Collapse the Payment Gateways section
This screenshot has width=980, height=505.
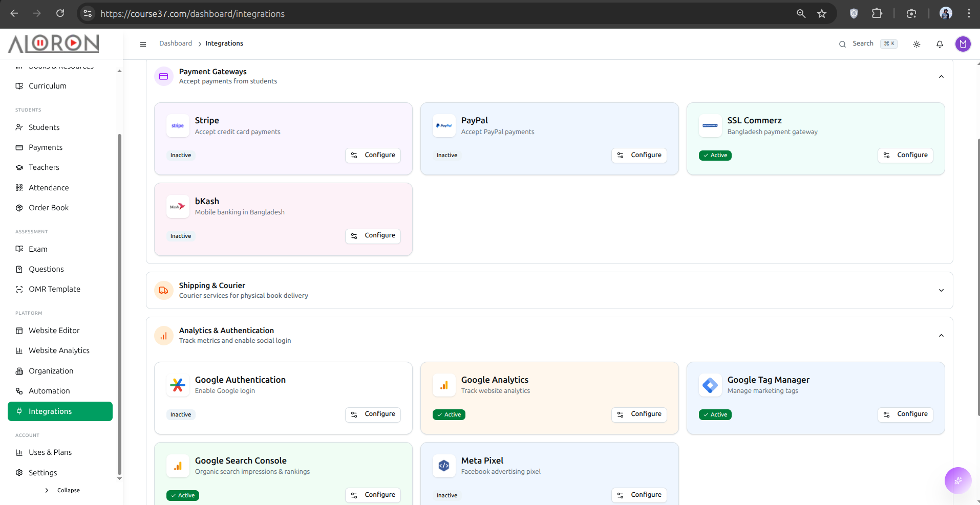click(941, 76)
